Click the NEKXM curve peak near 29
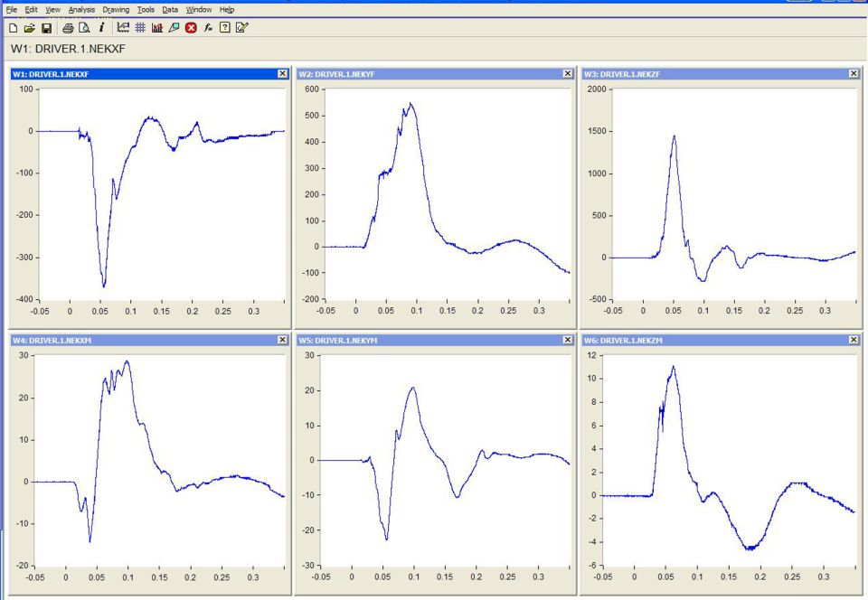Viewport: 868px width, 600px height. click(127, 361)
